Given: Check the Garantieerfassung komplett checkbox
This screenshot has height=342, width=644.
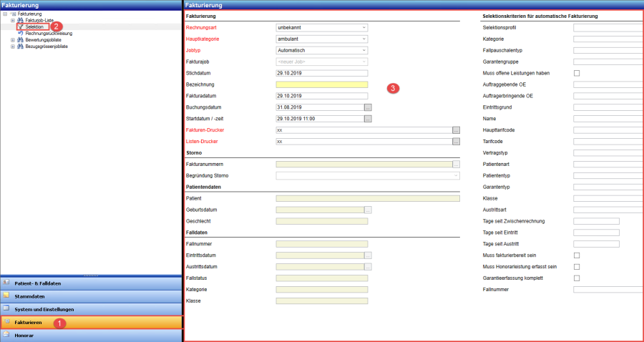Looking at the screenshot, I should click(577, 278).
